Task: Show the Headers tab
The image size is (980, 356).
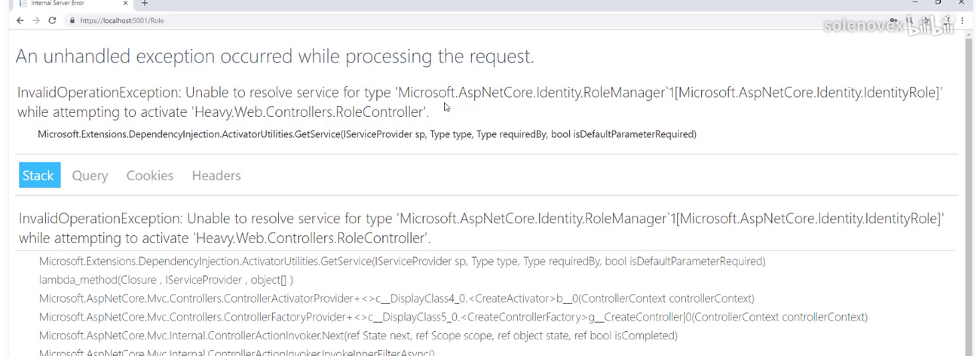Action: pyautogui.click(x=216, y=175)
